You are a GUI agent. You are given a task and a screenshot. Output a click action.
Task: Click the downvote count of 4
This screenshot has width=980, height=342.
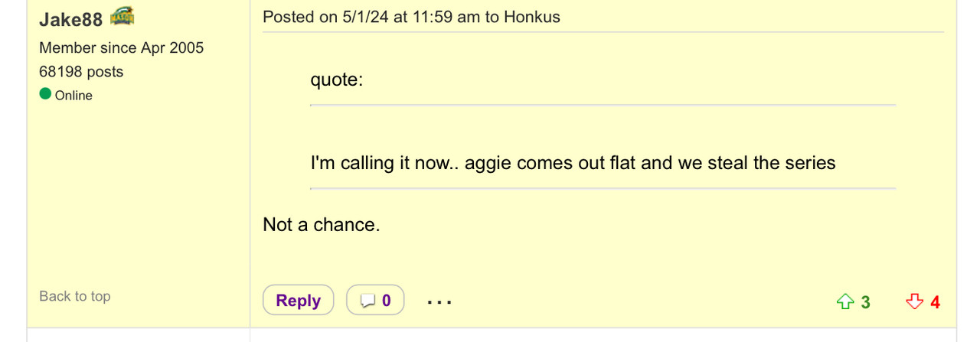point(935,302)
